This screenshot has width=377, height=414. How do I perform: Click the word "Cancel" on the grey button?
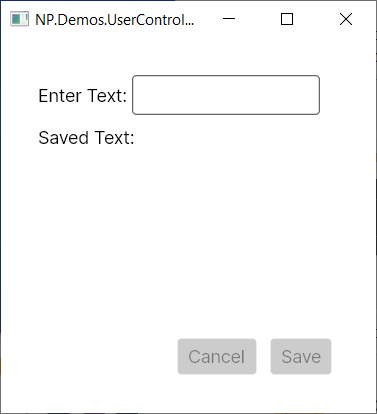(217, 357)
